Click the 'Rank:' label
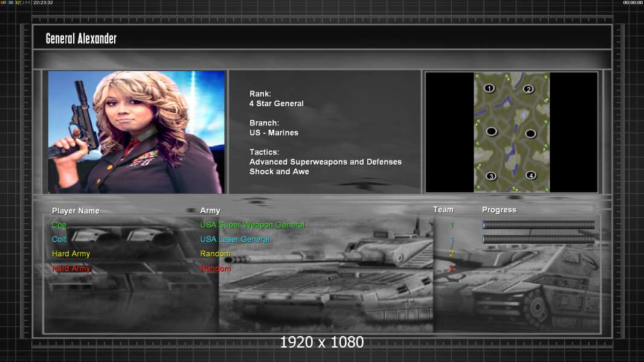644x362 pixels. click(x=260, y=94)
